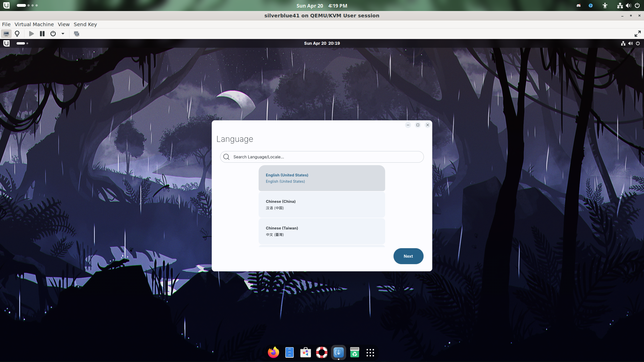Click the Next button
Screen dimensions: 644x362
coord(408,256)
